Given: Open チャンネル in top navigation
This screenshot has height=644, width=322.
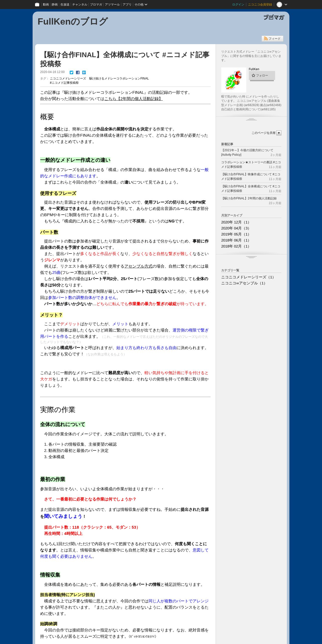Looking at the screenshot, I should [80, 5].
